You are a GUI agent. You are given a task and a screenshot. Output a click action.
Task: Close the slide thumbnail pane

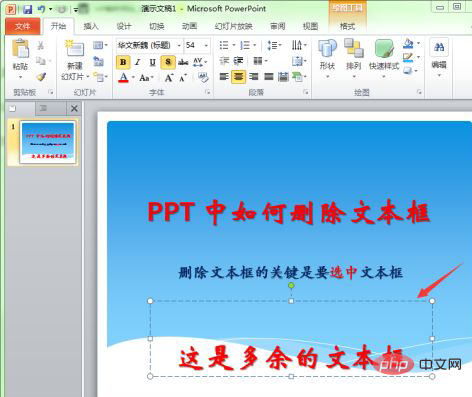tap(74, 108)
